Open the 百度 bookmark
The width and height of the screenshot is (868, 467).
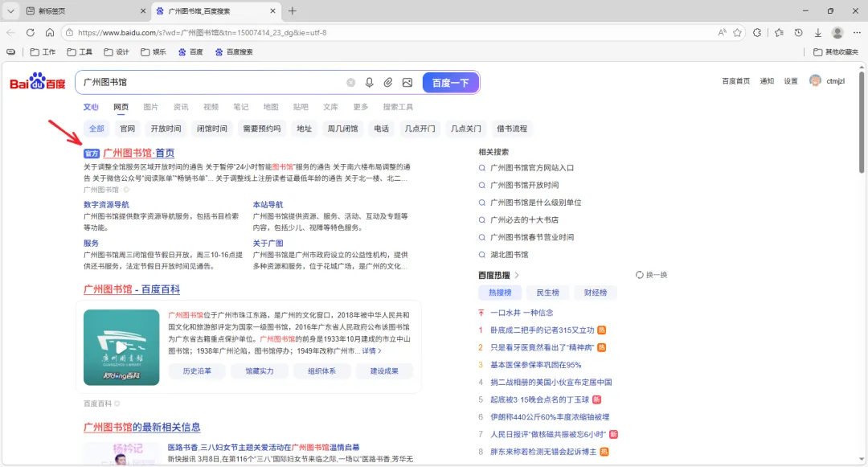tap(190, 52)
